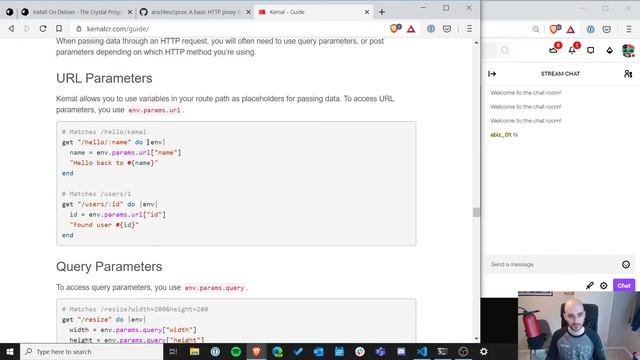This screenshot has width=640, height=360.
Task: Open Visual Studio Code from the taskbar
Action: click(422, 351)
